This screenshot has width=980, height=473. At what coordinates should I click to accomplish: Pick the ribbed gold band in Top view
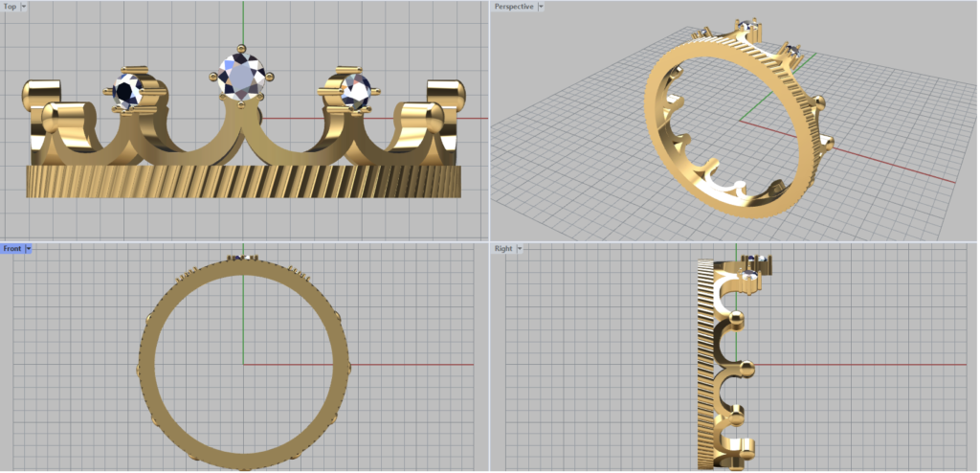[244, 180]
